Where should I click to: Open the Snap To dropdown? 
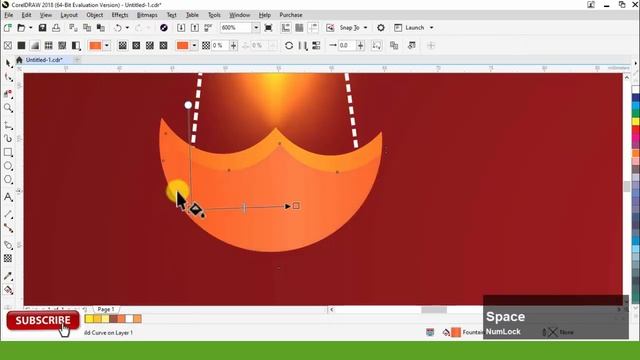pos(365,28)
